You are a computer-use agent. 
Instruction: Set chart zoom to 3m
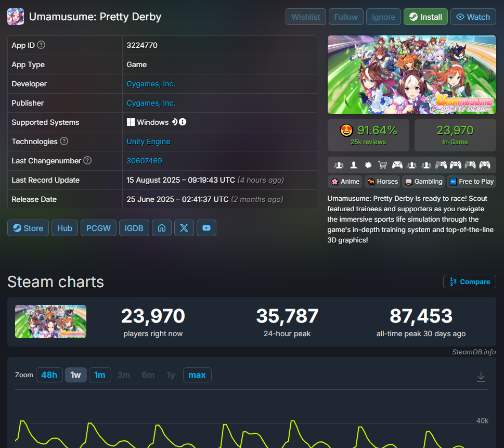pos(123,375)
